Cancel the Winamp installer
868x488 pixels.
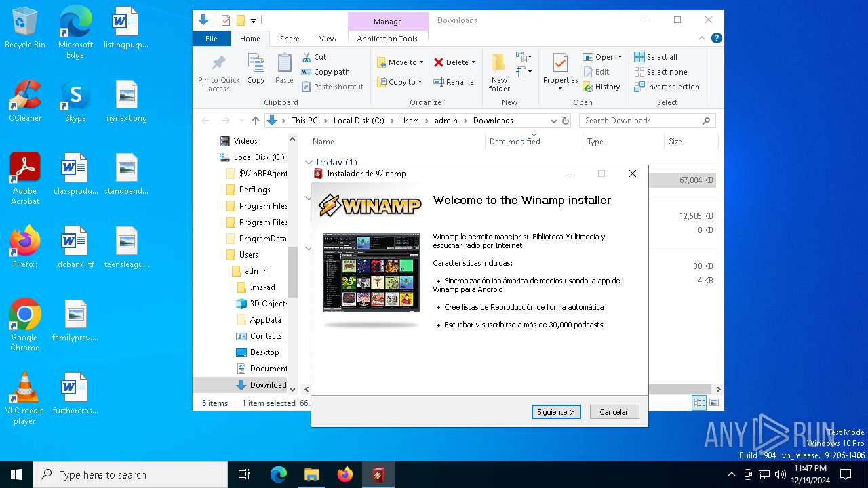(x=614, y=411)
